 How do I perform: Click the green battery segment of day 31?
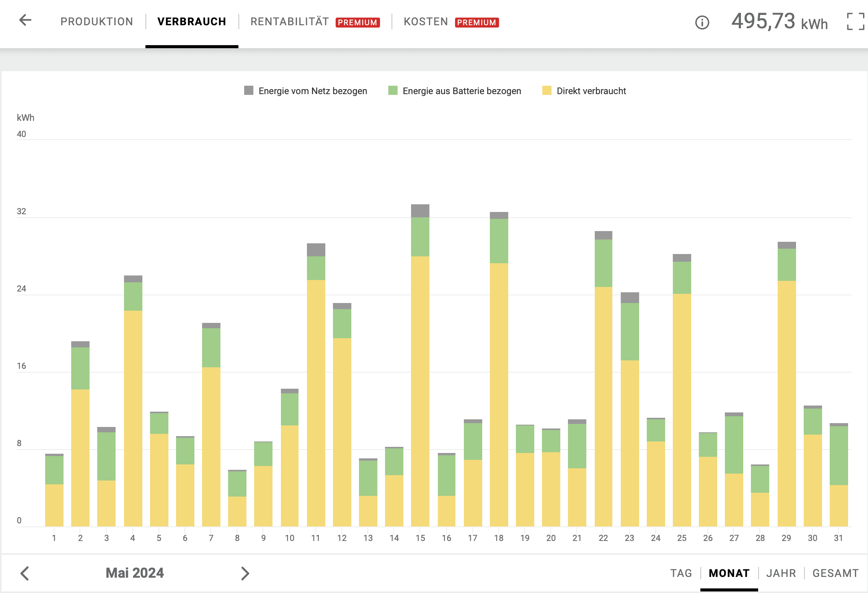coord(839,456)
